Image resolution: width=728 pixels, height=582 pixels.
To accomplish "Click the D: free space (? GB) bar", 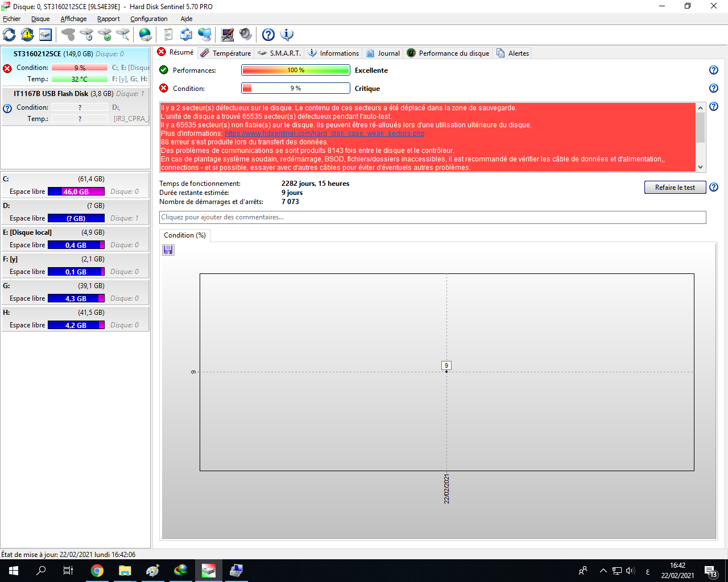I will tap(76, 218).
